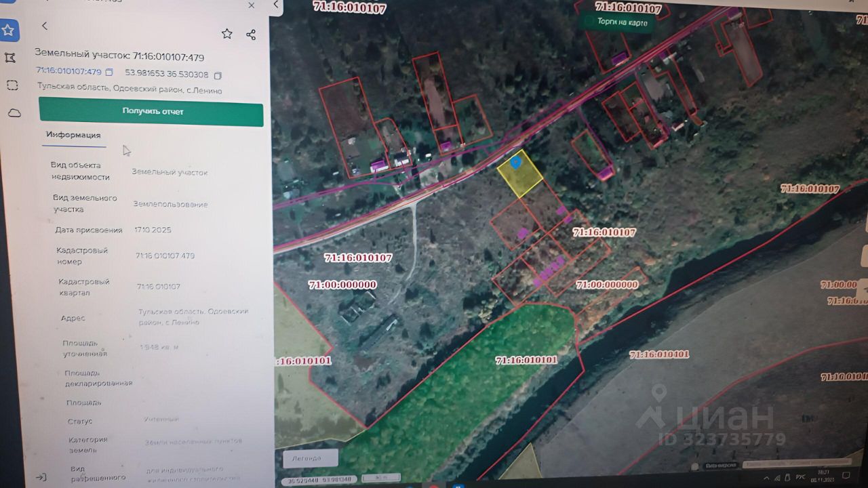This screenshot has width=868, height=488.
Task: Share the land plot 71:16:010107:479
Action: [251, 35]
